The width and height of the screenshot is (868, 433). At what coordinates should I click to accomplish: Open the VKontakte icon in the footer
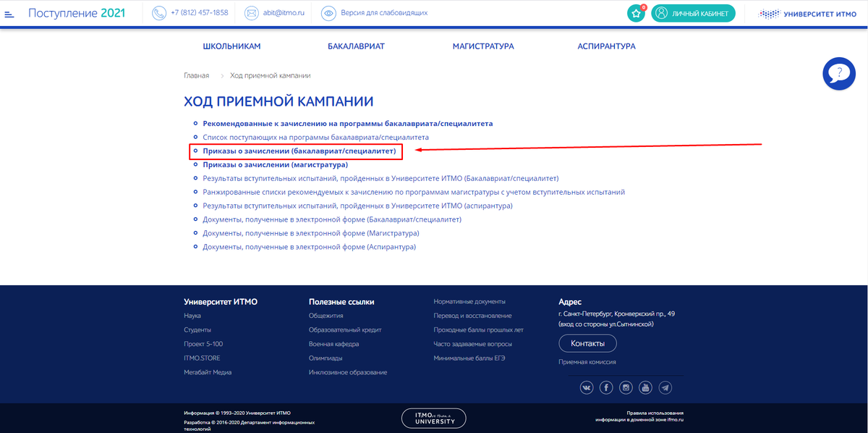click(586, 387)
